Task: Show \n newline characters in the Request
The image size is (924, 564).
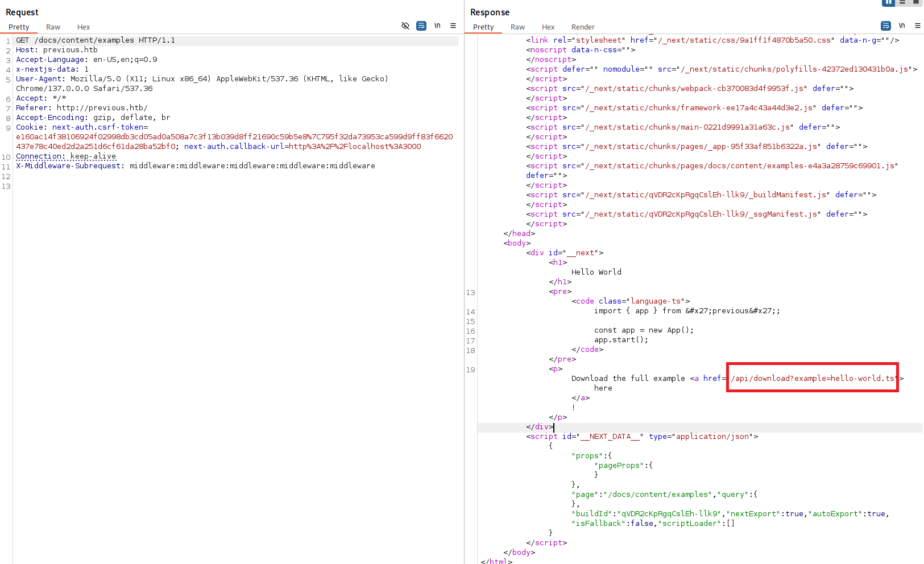Action: click(x=437, y=26)
